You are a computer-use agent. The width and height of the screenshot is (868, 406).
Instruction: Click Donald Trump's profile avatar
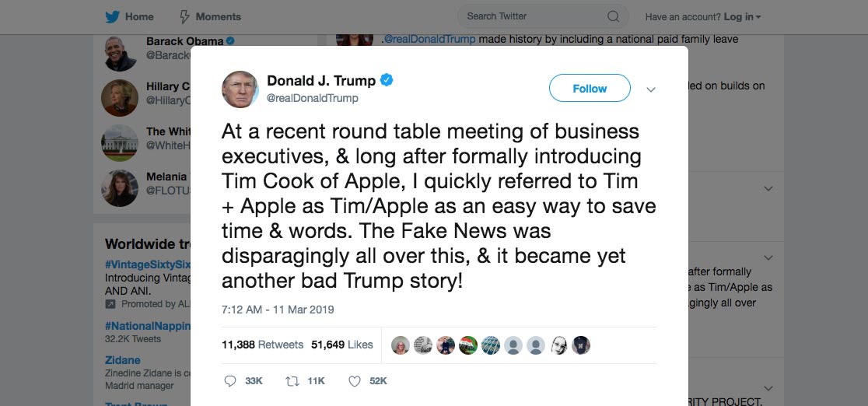(240, 89)
